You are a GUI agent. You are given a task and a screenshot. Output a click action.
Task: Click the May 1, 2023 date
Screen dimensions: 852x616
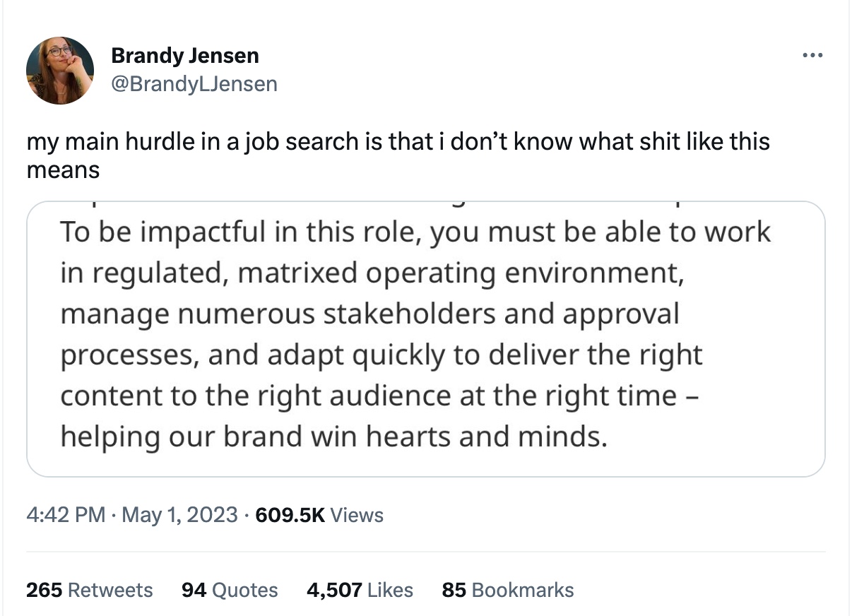[179, 514]
